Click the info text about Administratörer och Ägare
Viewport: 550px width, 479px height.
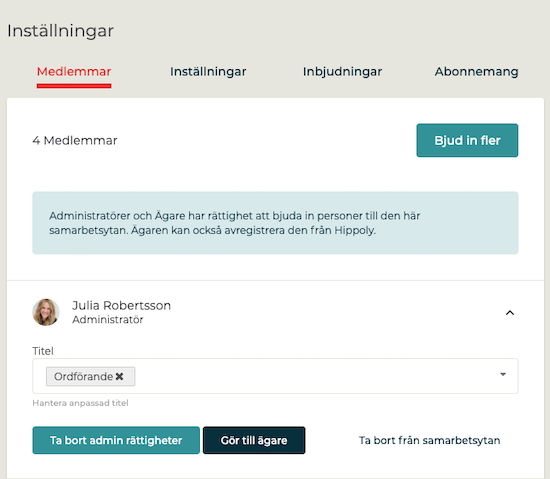point(235,223)
